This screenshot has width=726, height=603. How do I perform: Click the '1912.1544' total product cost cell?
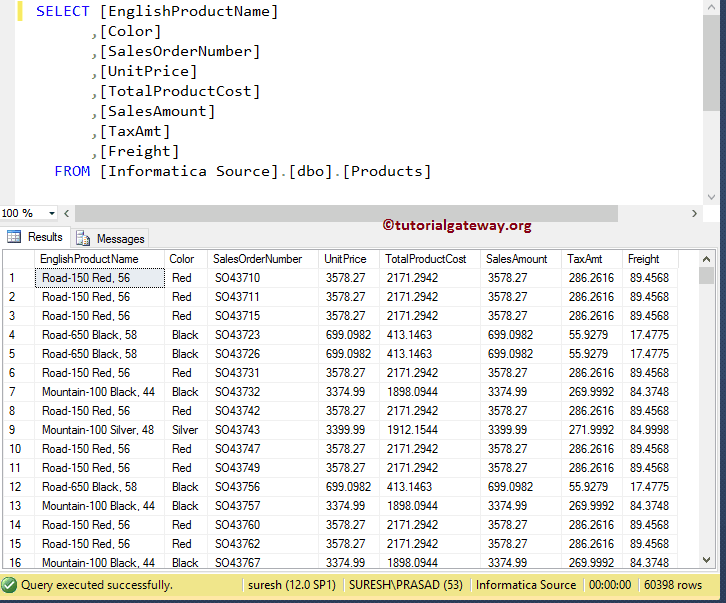coord(430,430)
